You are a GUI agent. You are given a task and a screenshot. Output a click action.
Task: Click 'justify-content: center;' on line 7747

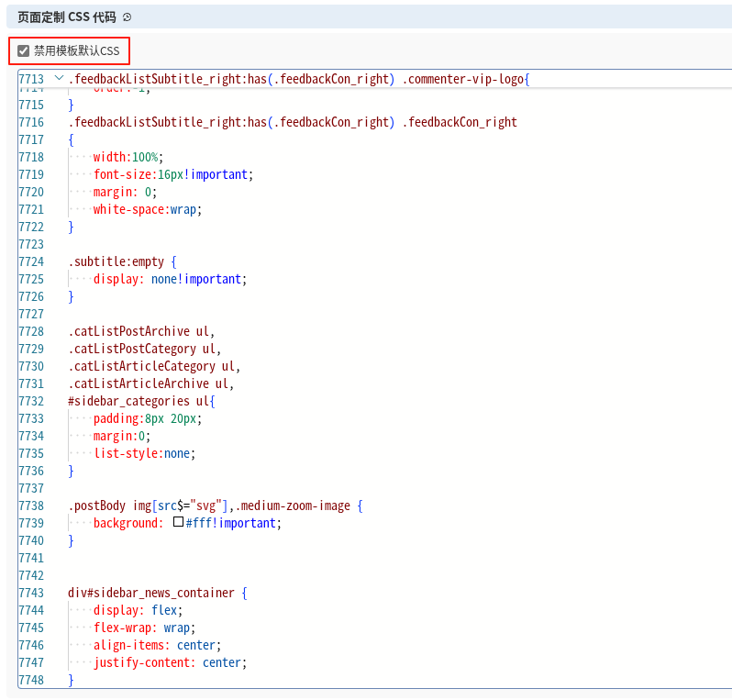(170, 662)
